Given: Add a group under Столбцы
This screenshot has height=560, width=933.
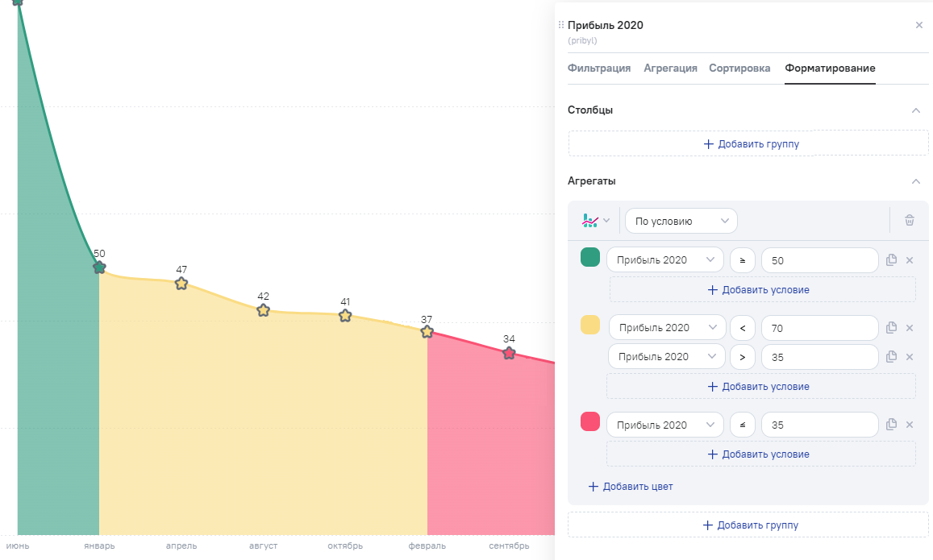Looking at the screenshot, I should [749, 144].
